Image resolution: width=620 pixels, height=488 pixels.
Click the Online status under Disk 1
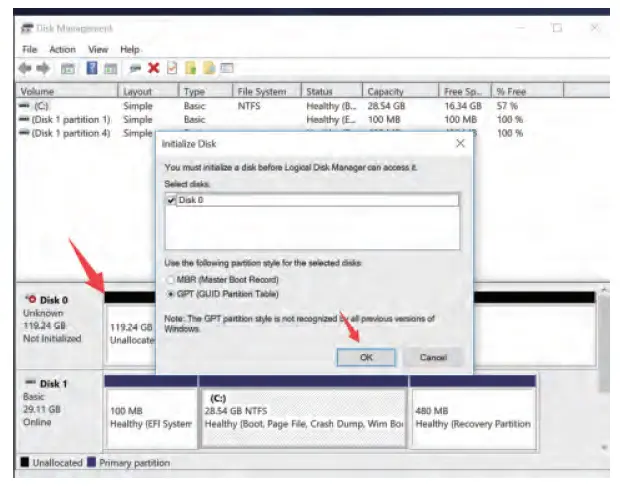(x=37, y=422)
